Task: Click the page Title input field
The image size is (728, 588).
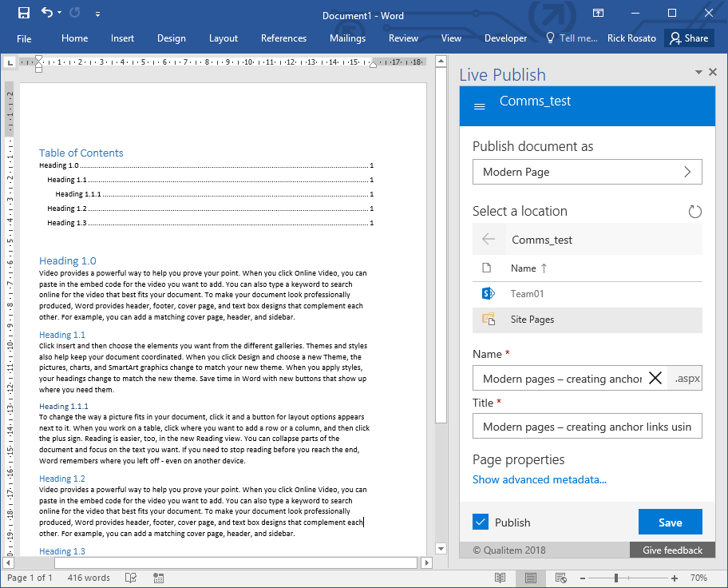Action: click(588, 427)
